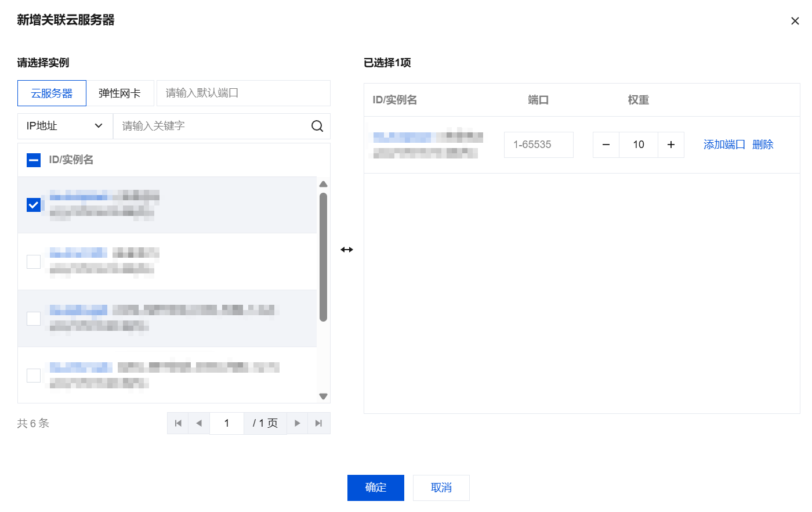Increase weight with the plus button
The height and width of the screenshot is (512, 812).
(x=671, y=145)
